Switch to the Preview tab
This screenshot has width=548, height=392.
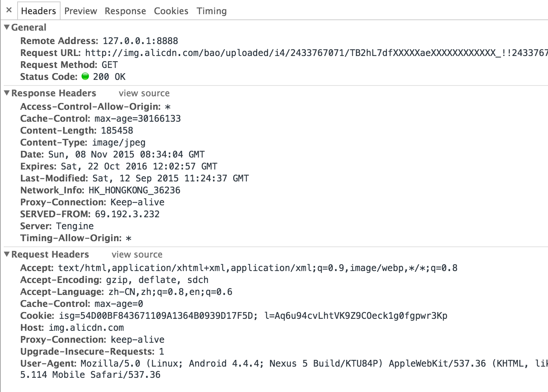[80, 11]
